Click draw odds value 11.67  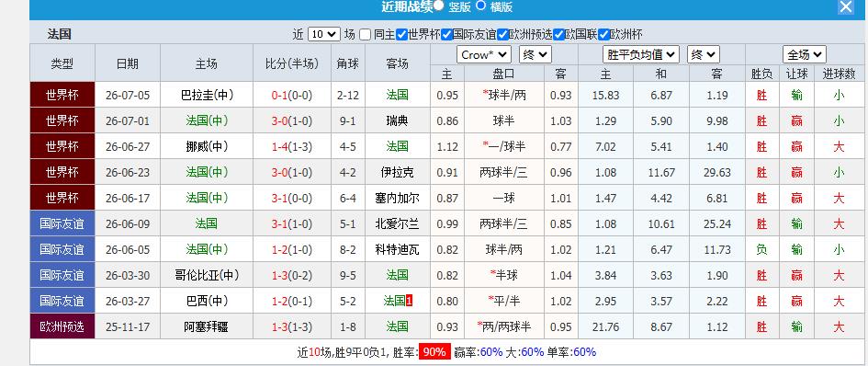(661, 172)
